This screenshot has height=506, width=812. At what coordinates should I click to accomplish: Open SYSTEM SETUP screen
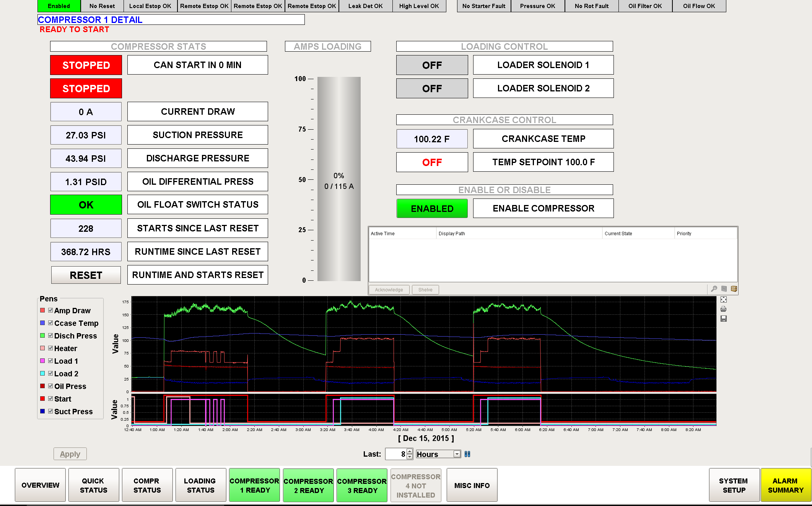coord(734,485)
